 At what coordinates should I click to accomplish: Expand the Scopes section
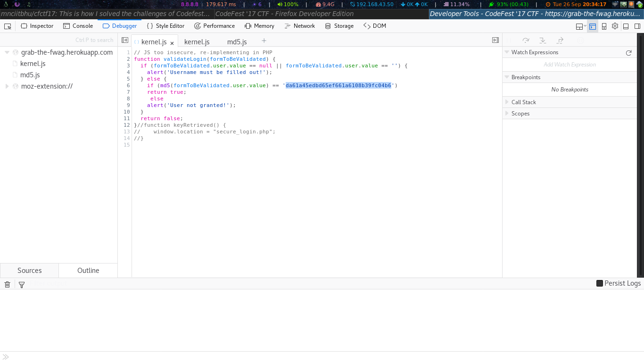coord(507,114)
